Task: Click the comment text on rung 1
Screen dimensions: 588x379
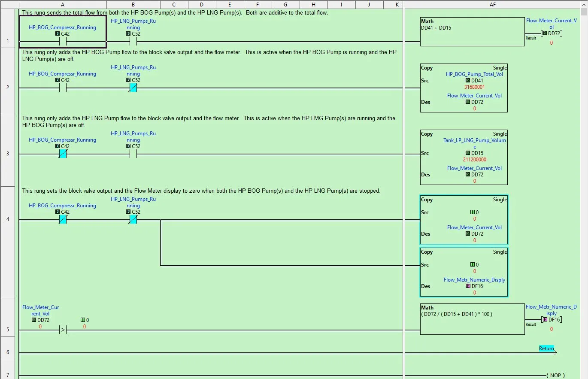Action: coord(172,12)
